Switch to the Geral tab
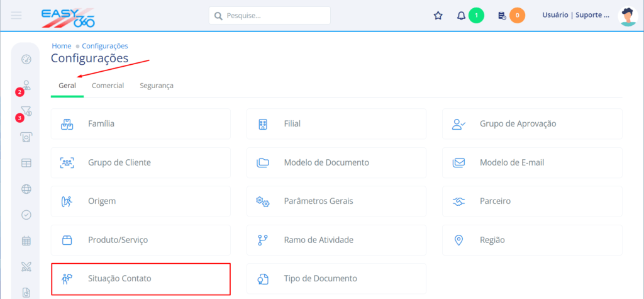Screen dimensions: 644x299 [x=67, y=86]
